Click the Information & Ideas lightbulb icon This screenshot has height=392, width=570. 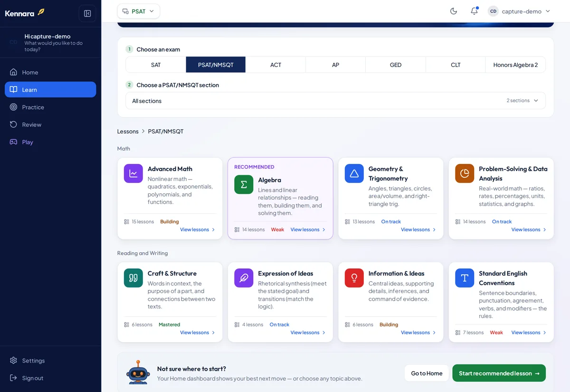(354, 278)
